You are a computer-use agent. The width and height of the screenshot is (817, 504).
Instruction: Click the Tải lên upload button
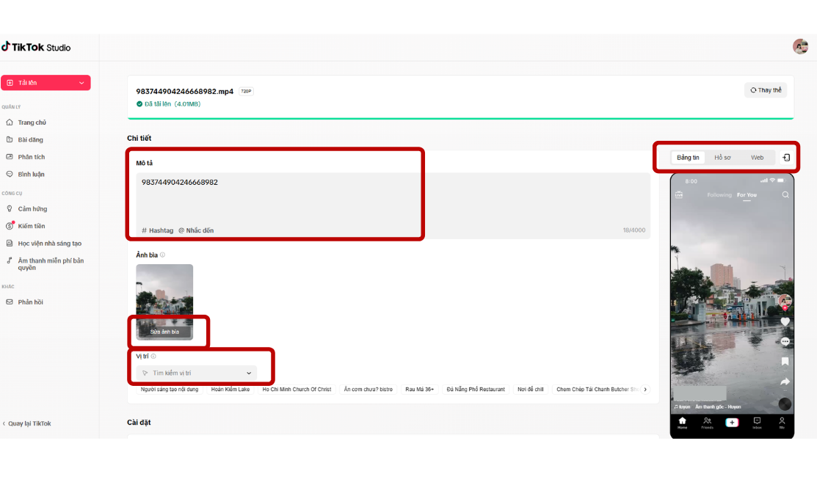tap(46, 83)
